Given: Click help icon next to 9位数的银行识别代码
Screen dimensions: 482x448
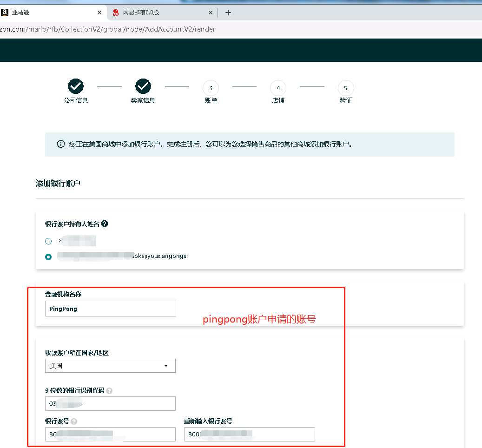Looking at the screenshot, I should (x=109, y=391).
